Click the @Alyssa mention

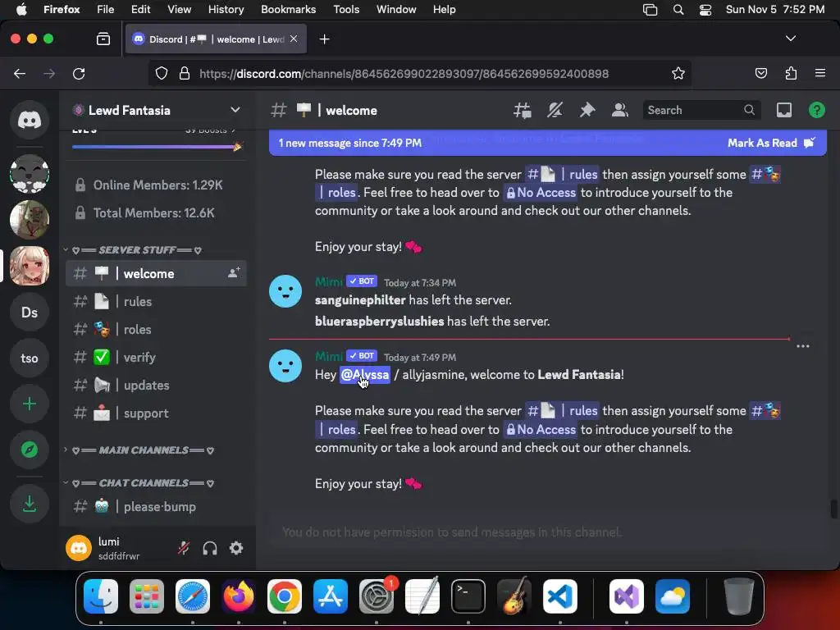coord(365,374)
